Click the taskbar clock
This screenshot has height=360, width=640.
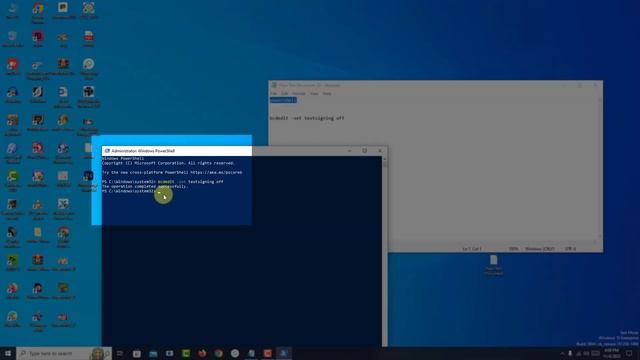coord(611,353)
